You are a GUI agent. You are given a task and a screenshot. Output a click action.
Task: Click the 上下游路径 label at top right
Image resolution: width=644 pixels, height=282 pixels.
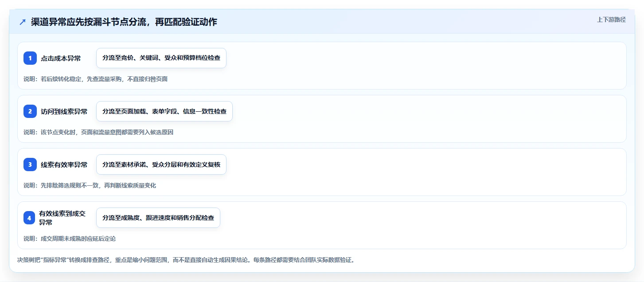click(611, 20)
